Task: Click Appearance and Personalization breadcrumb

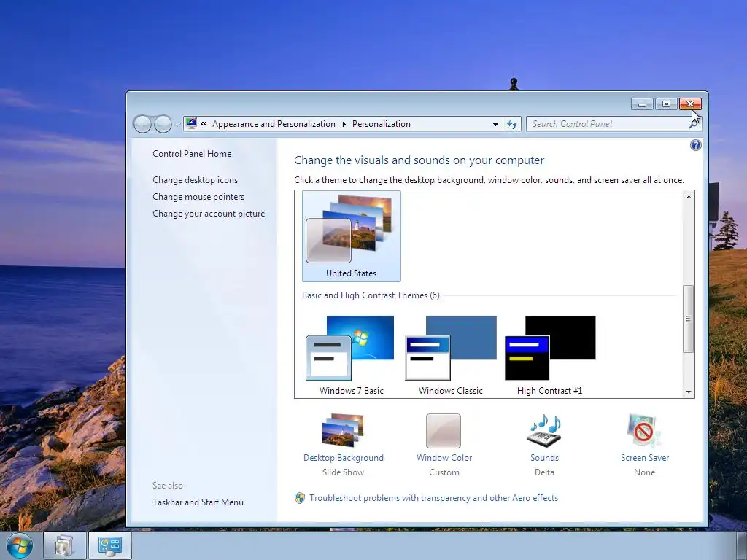Action: coord(274,124)
